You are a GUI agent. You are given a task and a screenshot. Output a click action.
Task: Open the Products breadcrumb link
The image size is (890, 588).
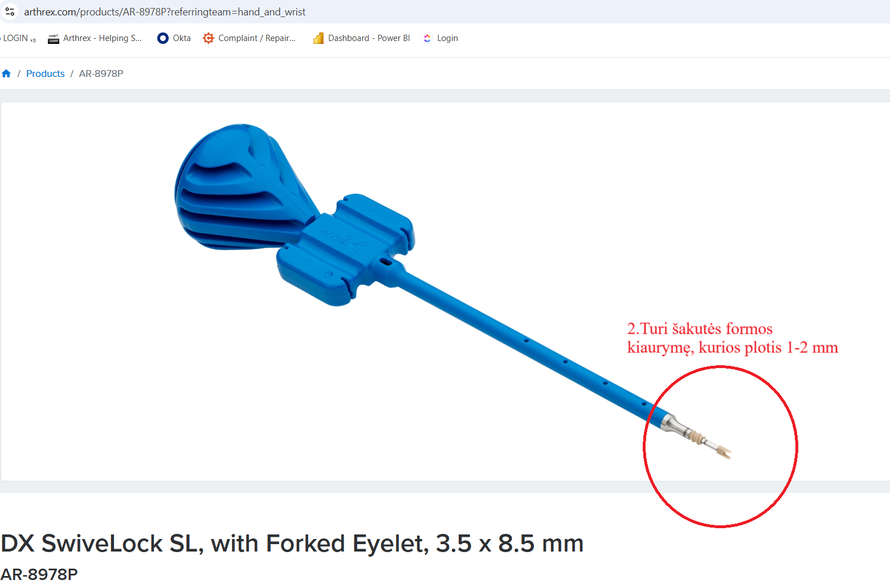[x=46, y=73]
